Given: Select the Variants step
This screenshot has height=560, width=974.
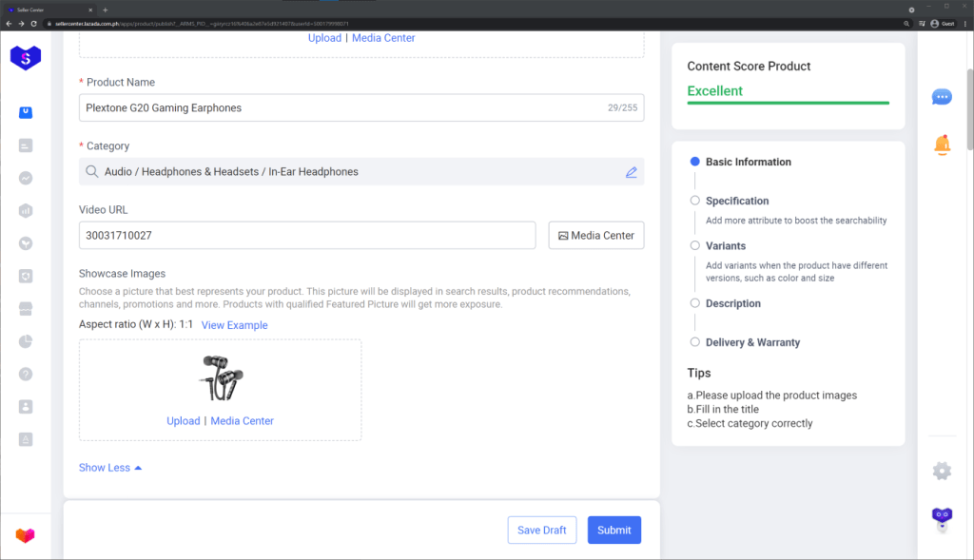Looking at the screenshot, I should 725,245.
